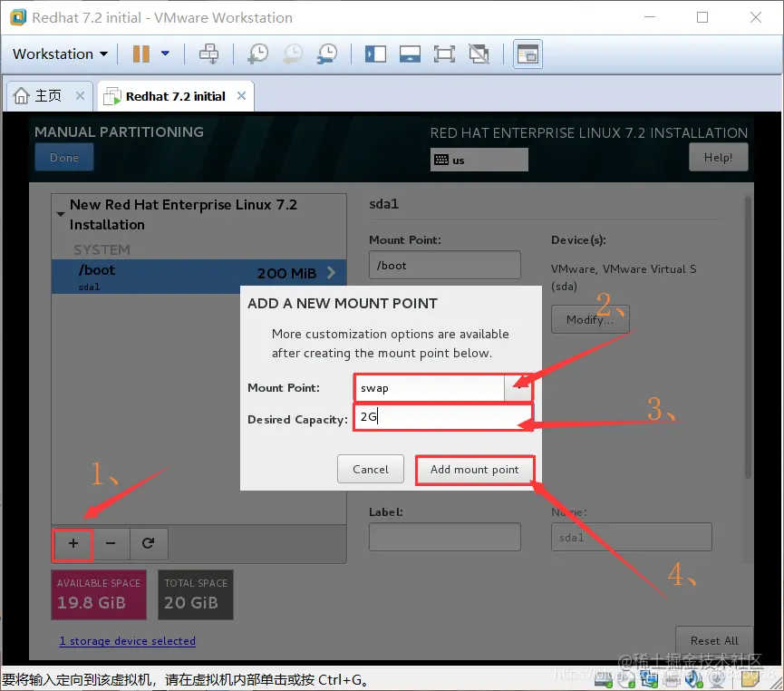
Task: Open the Workstation menu
Action: click(x=60, y=54)
